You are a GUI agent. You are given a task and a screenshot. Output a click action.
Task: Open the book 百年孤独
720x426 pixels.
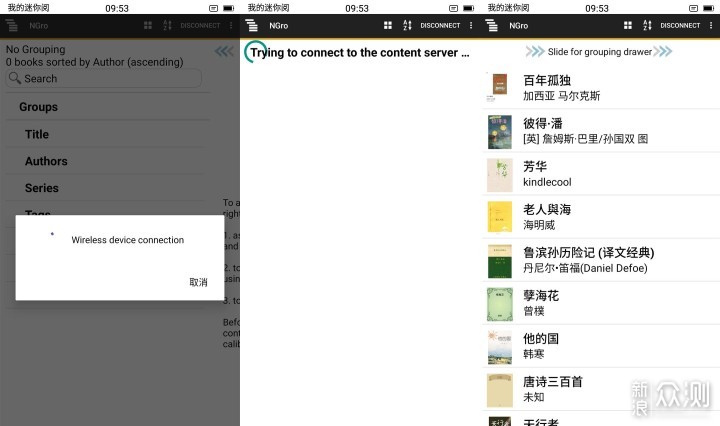click(x=601, y=87)
